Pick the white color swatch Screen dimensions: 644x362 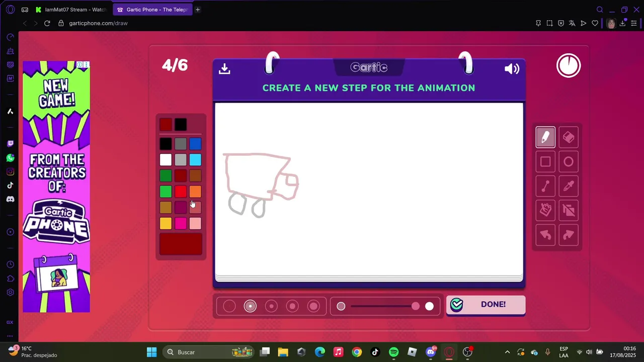pos(166,160)
